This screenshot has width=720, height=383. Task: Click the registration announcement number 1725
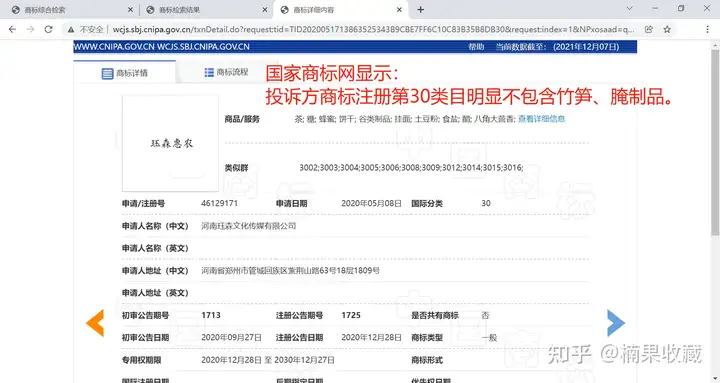(x=351, y=315)
